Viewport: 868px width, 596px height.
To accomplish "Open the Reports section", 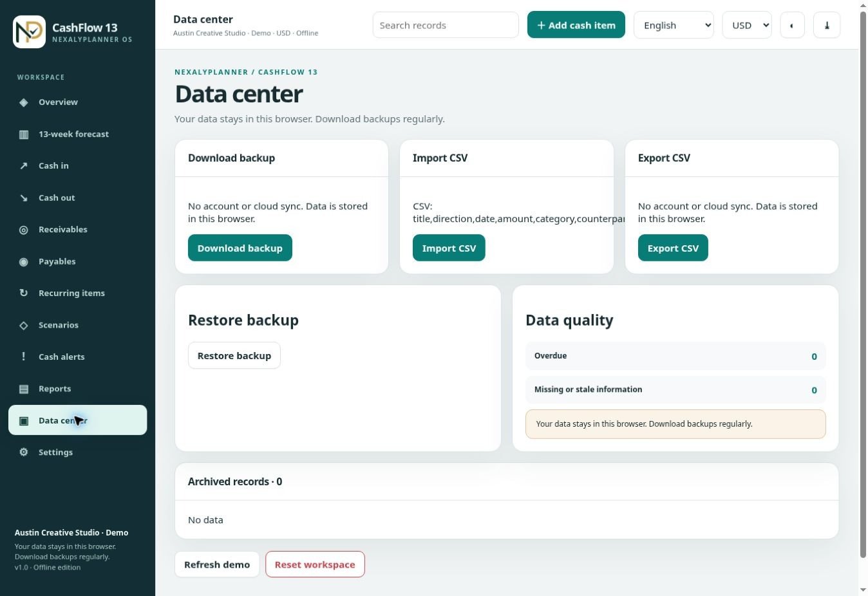I will (x=77, y=389).
